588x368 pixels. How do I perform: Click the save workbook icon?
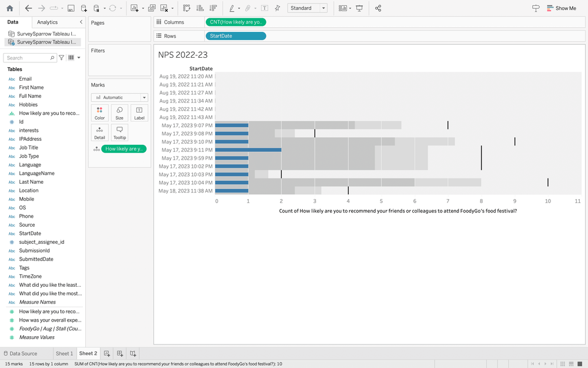[71, 8]
